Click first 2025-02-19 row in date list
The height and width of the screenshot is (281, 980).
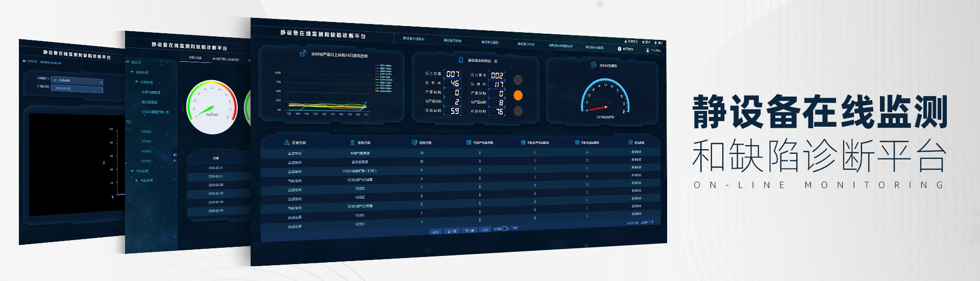point(215,202)
